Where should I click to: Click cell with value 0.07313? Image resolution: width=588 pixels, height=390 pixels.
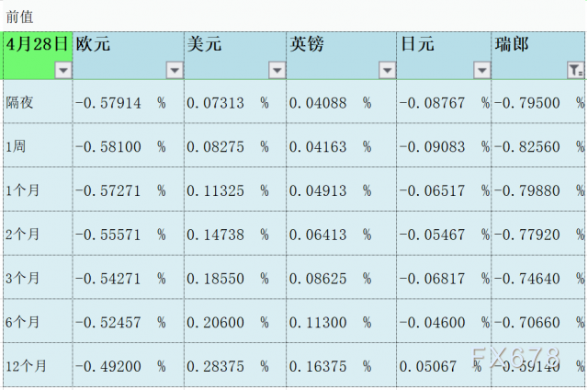(x=235, y=101)
